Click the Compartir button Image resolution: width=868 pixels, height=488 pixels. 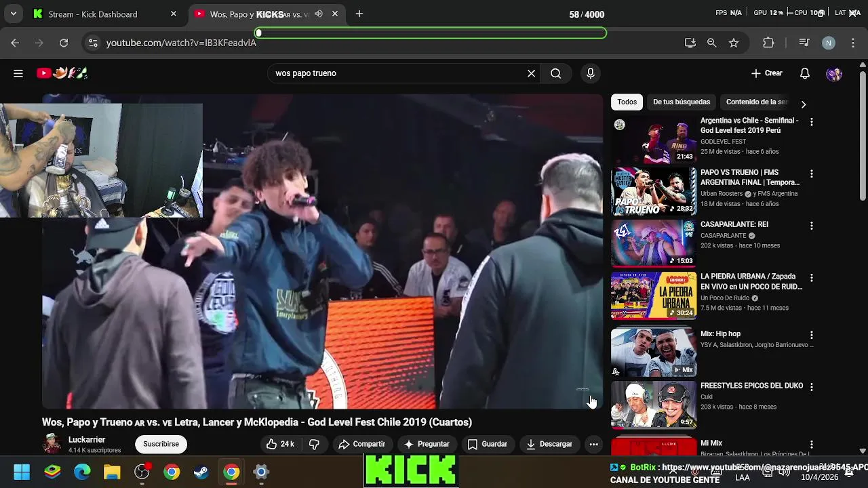coord(361,444)
